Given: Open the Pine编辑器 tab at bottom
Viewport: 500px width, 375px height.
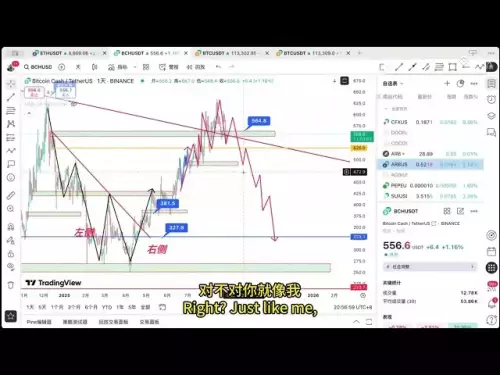Looking at the screenshot, I should tap(39, 322).
